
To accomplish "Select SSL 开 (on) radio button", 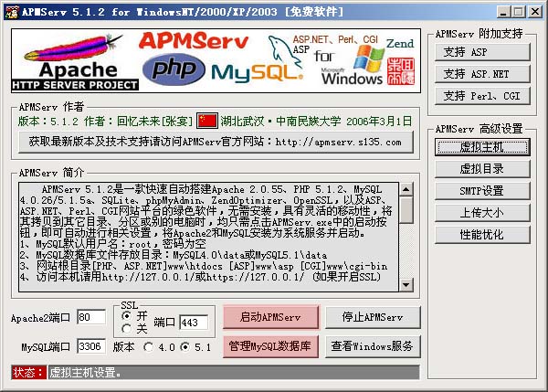I will point(127,316).
